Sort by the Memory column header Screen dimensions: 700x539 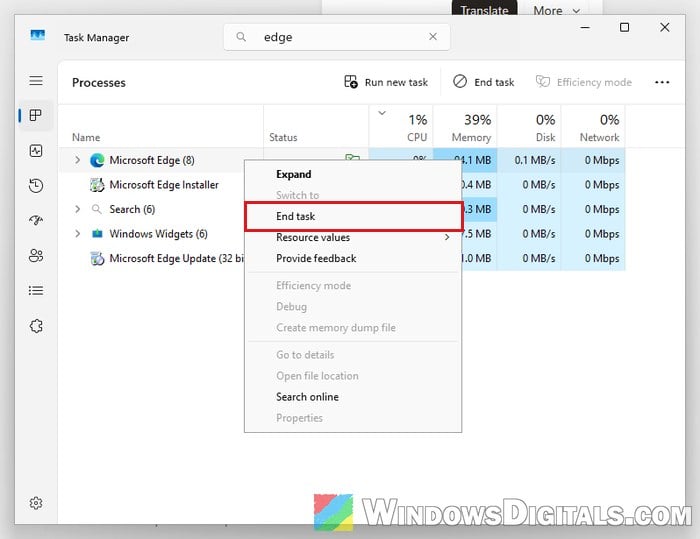465,126
